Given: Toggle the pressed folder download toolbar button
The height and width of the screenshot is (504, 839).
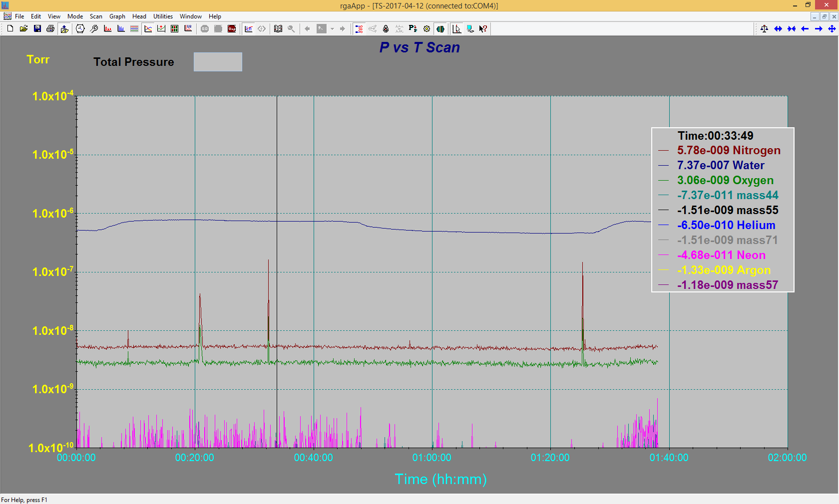Looking at the screenshot, I should coord(64,29).
